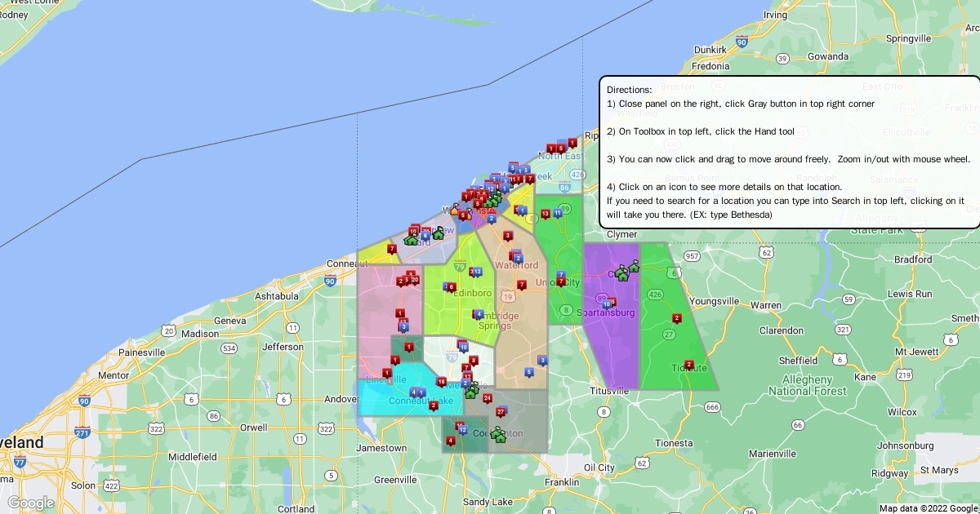Click blue marker 6 between green houses
This screenshot has width=980, height=514.
425,235
